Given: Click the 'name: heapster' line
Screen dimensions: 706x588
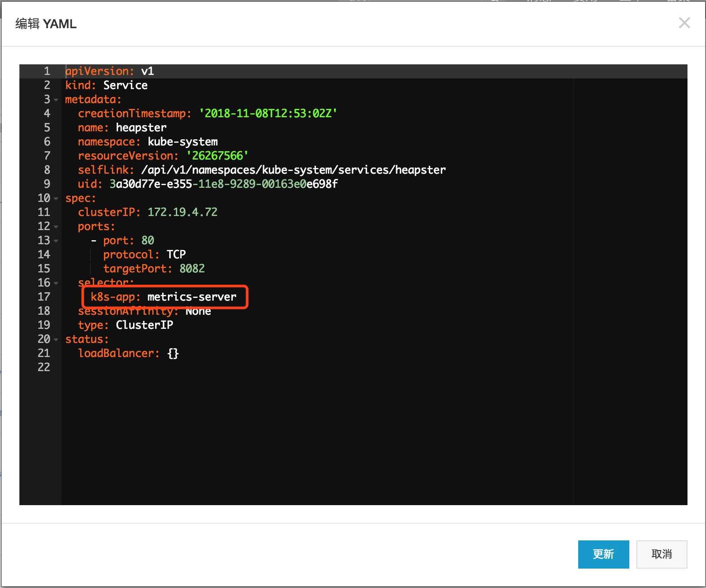Looking at the screenshot, I should (122, 127).
